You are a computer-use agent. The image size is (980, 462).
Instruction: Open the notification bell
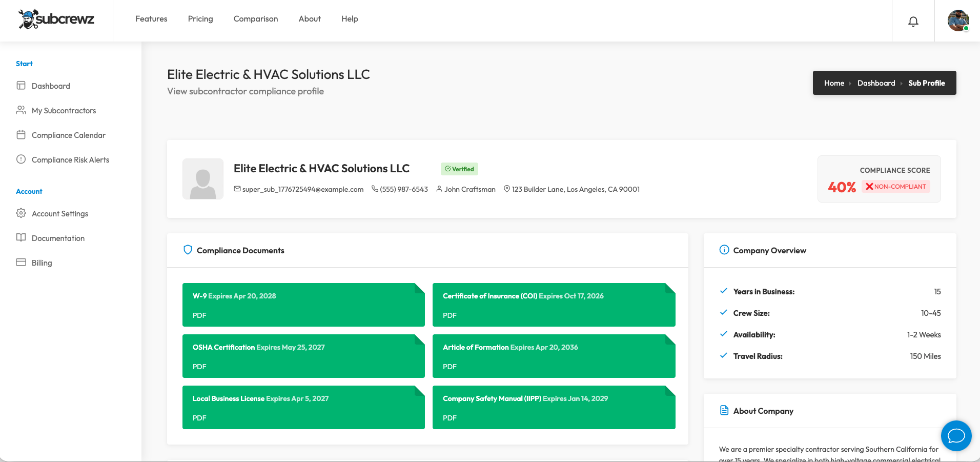pyautogui.click(x=913, y=21)
